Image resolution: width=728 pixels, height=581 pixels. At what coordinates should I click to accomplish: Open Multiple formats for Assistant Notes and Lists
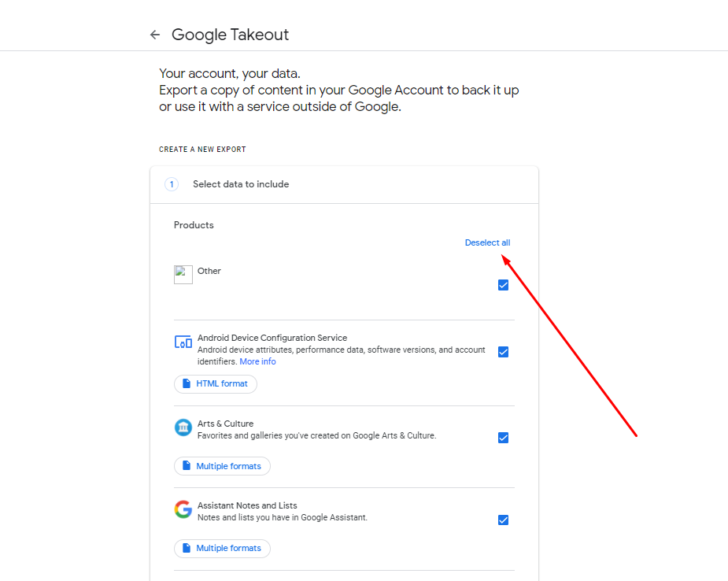[223, 549]
